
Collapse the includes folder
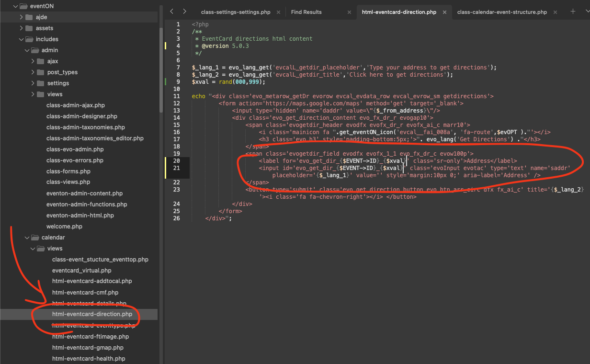pos(21,39)
